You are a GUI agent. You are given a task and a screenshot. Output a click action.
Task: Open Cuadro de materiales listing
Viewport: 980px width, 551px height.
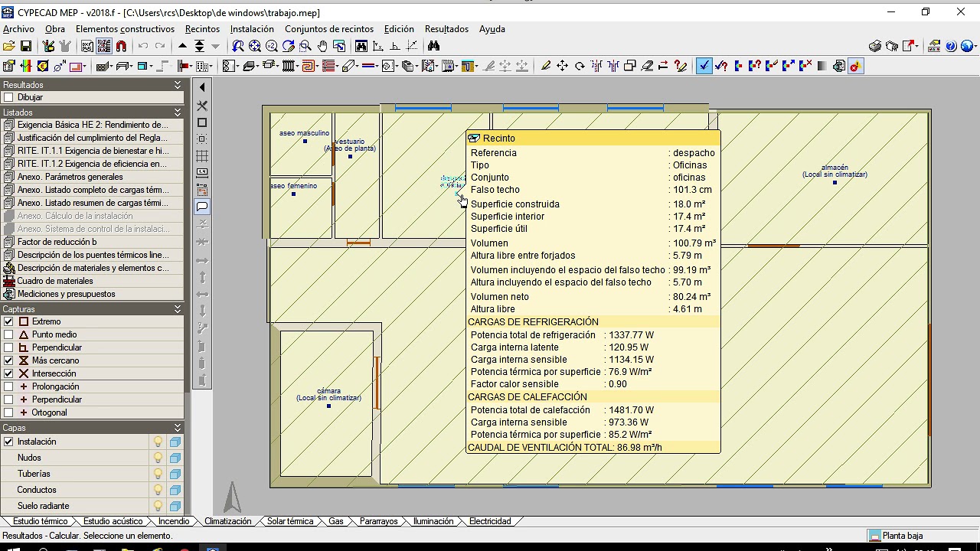point(55,281)
